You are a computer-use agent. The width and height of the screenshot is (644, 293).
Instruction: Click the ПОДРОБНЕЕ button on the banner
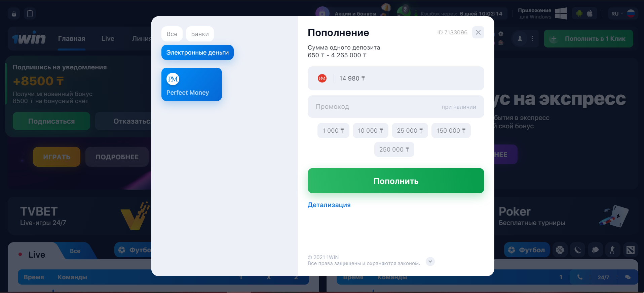coord(117,157)
